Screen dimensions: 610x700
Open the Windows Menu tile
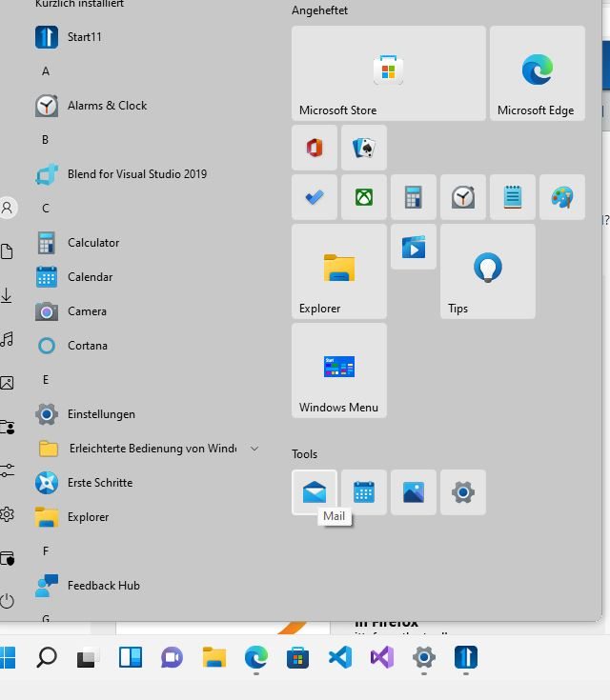[338, 370]
